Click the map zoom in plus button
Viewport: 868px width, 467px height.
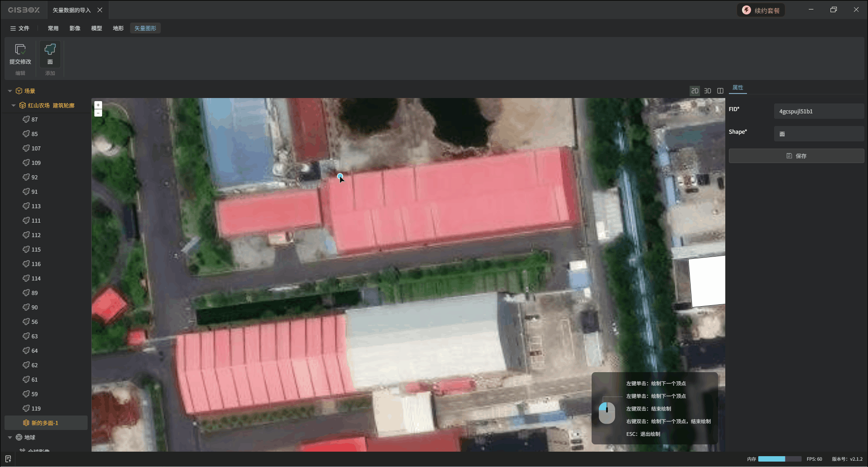[x=98, y=105]
